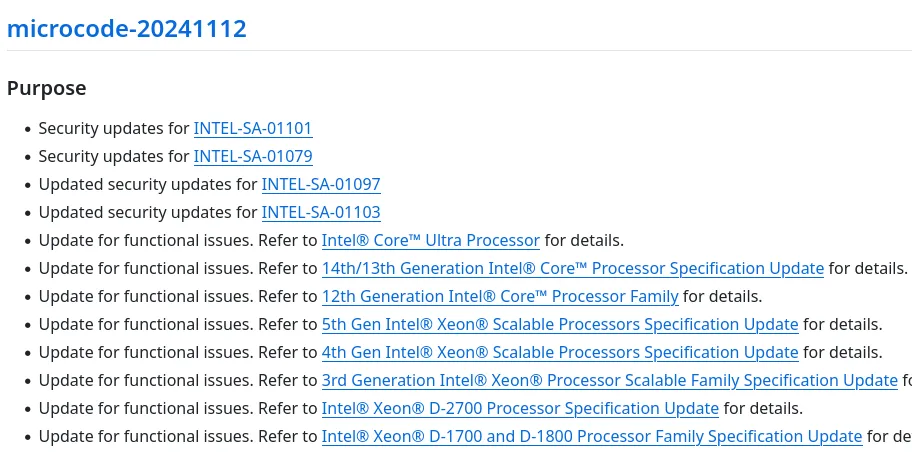Open the INTEL-SA-01079 security advisory link
This screenshot has height=457, width=912.
253,156
